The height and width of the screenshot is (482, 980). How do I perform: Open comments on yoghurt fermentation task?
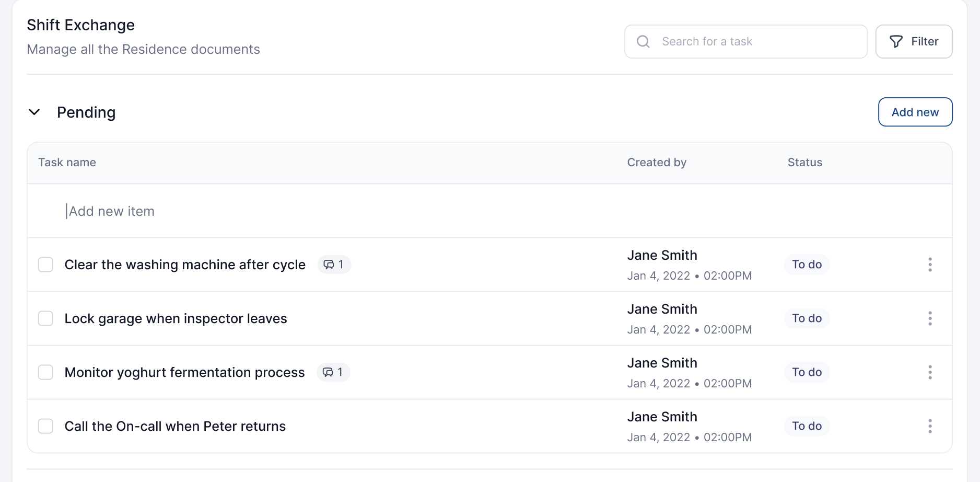point(333,372)
